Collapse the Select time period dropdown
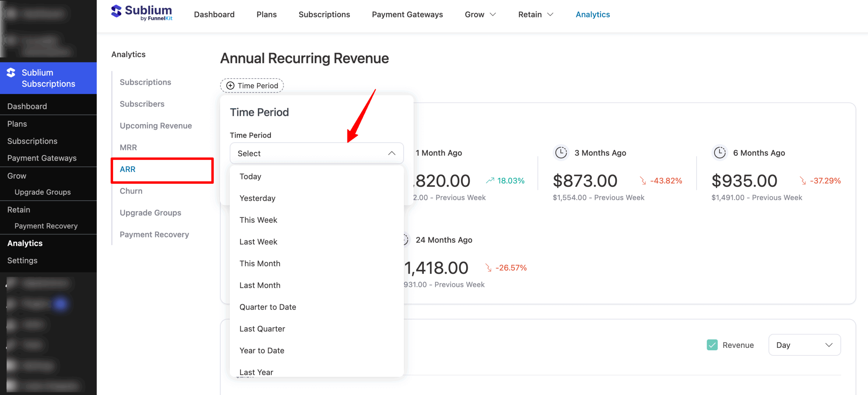This screenshot has height=395, width=868. (392, 153)
